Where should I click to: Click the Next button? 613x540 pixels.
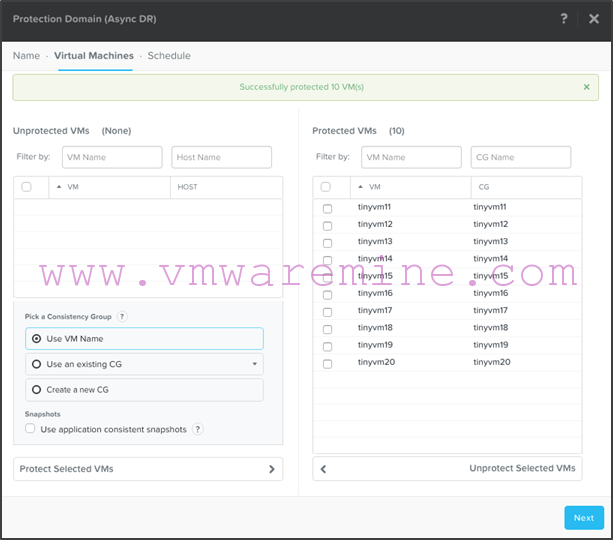[584, 518]
